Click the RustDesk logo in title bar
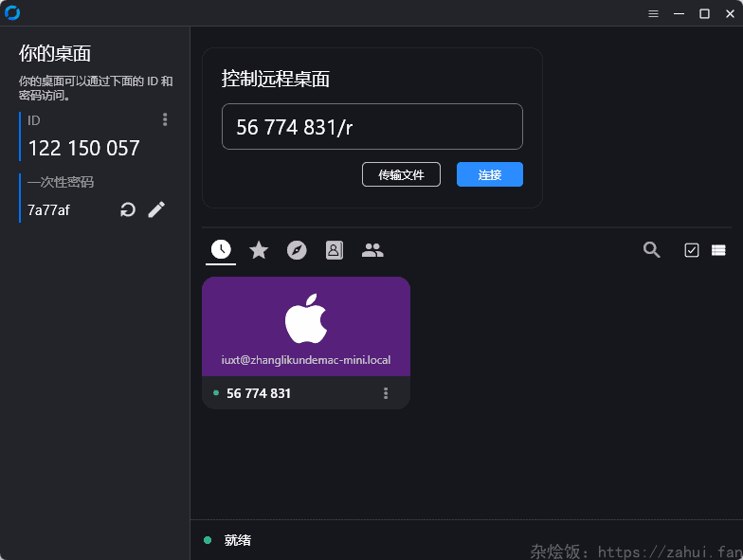This screenshot has width=743, height=560. pos(12,12)
